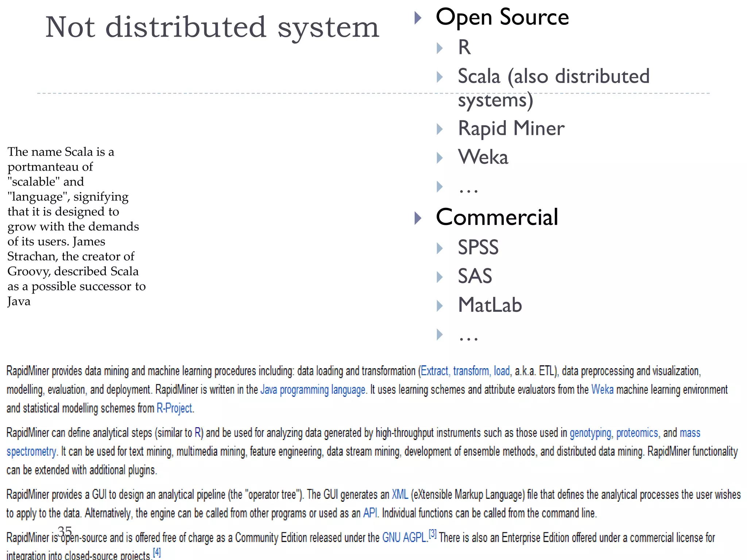Image resolution: width=747 pixels, height=560 pixels.
Task: Follow the GNU AGPL link
Action: click(x=404, y=538)
